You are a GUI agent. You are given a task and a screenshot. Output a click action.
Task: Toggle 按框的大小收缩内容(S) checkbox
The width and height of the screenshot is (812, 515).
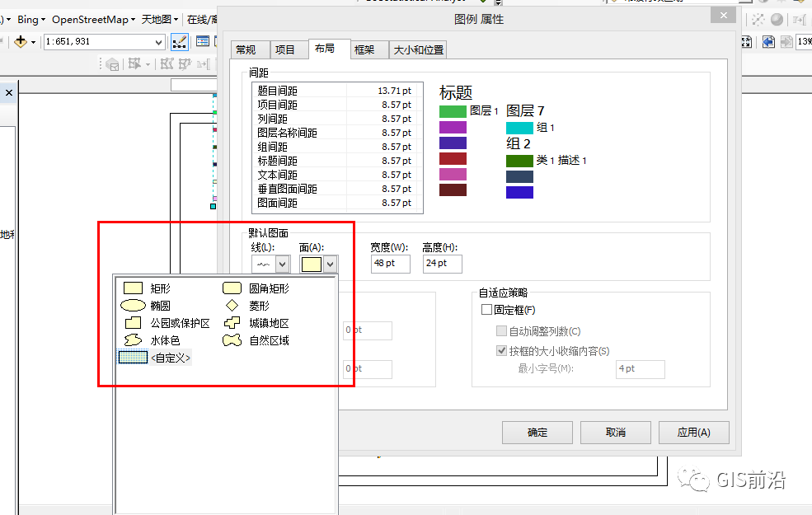pyautogui.click(x=501, y=350)
